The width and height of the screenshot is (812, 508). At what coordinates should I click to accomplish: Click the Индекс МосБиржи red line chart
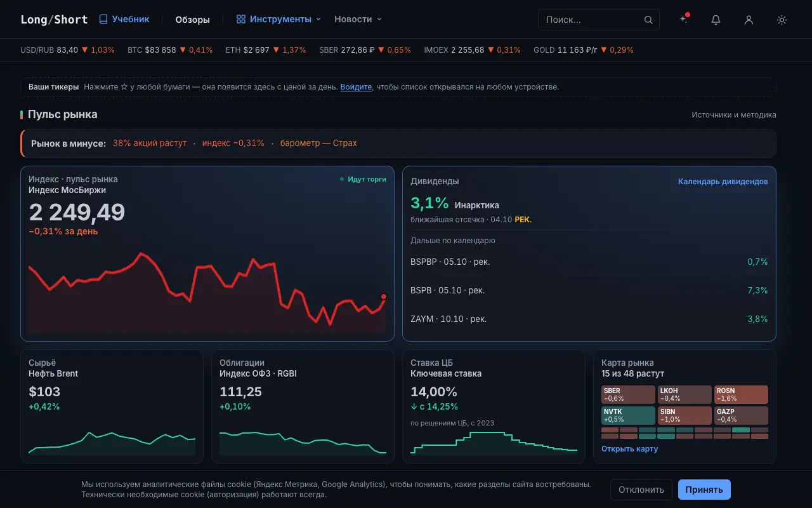[x=207, y=291]
